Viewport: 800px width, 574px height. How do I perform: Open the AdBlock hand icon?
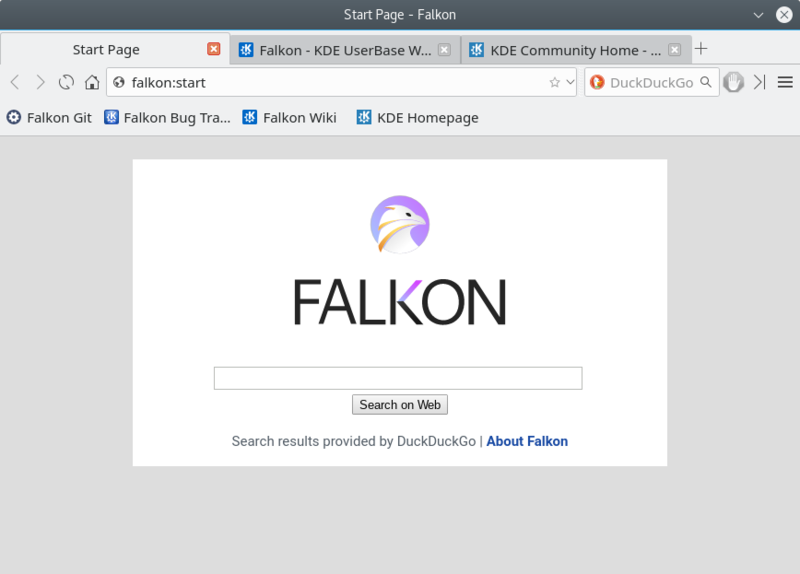pos(733,82)
